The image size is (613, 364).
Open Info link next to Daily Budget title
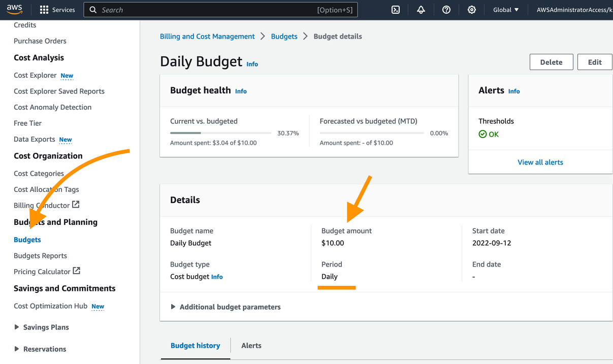click(252, 64)
